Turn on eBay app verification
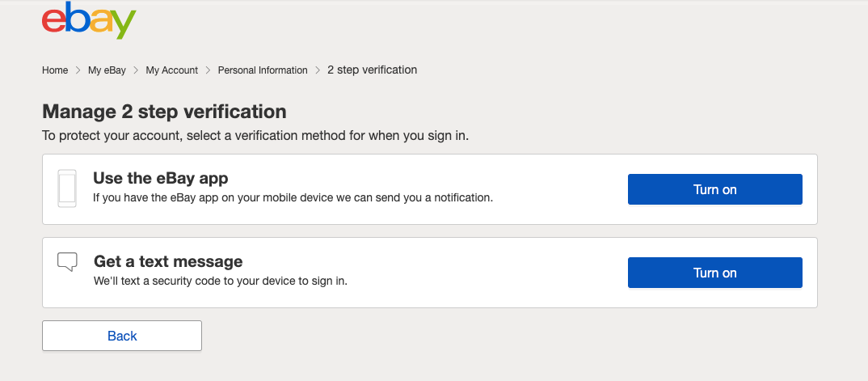Screen dimensions: 868x381 tap(714, 189)
